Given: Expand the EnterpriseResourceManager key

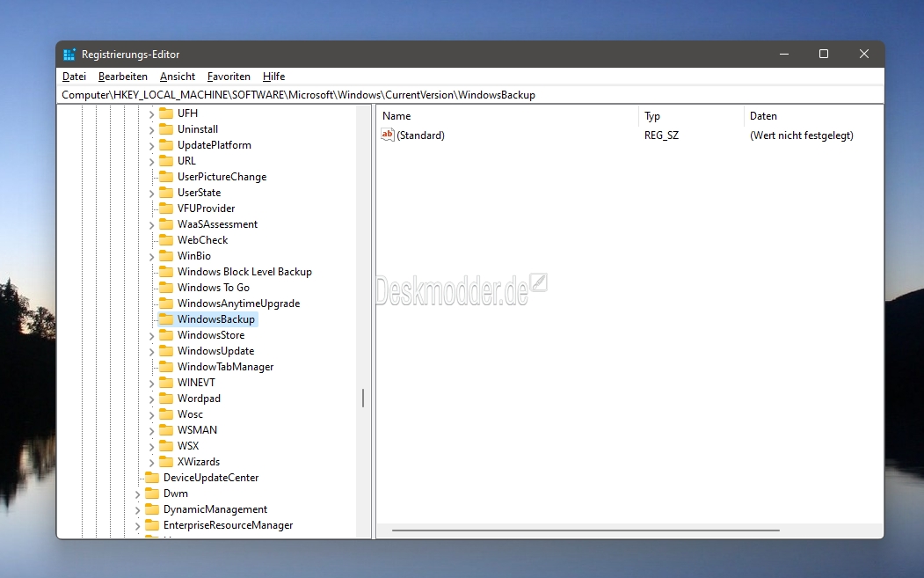Looking at the screenshot, I should coord(137,526).
